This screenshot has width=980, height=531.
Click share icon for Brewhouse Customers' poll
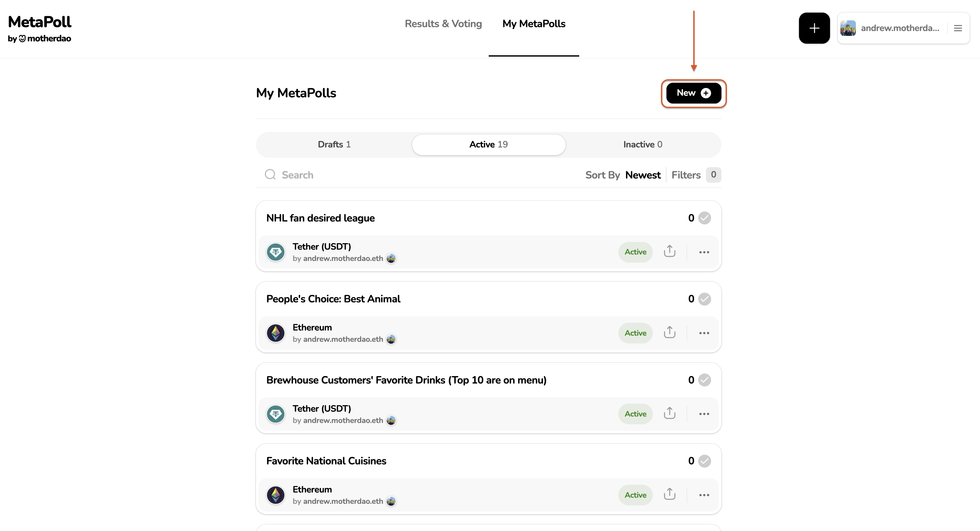pos(669,413)
